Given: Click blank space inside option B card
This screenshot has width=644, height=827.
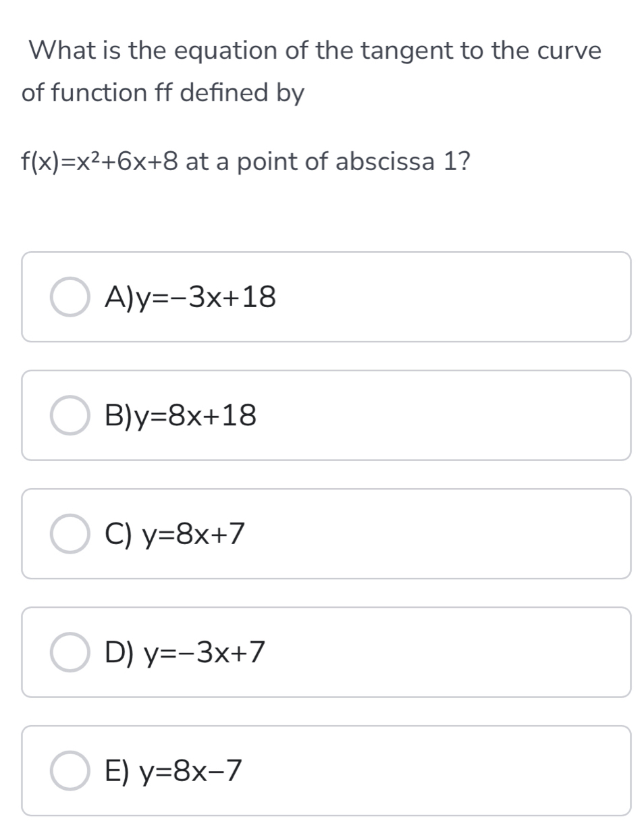Looking at the screenshot, I should click(459, 415).
